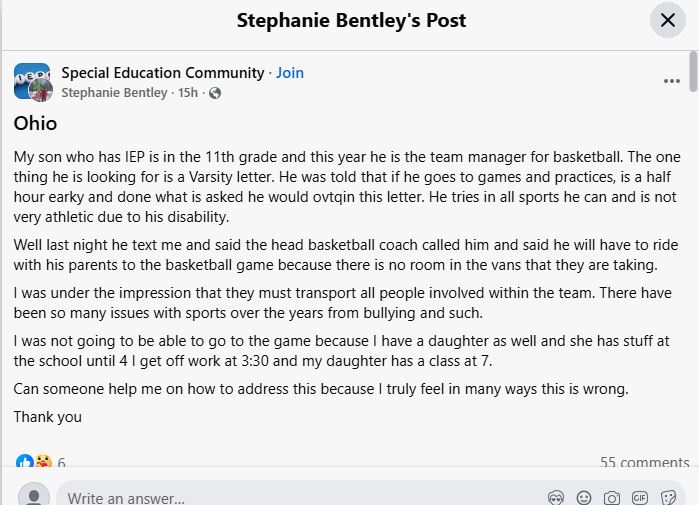699x505 pixels.
Task: View who reacted with Like
Action: (x=24, y=462)
